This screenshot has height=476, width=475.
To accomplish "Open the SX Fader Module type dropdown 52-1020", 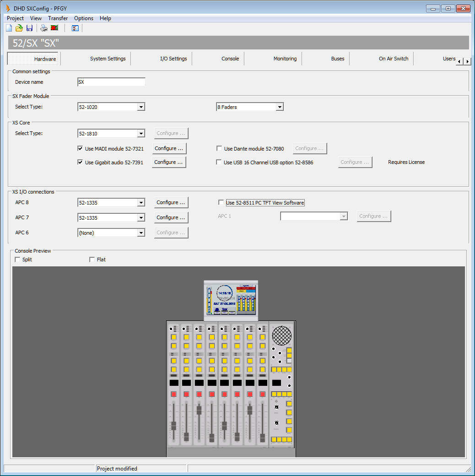I will [141, 107].
